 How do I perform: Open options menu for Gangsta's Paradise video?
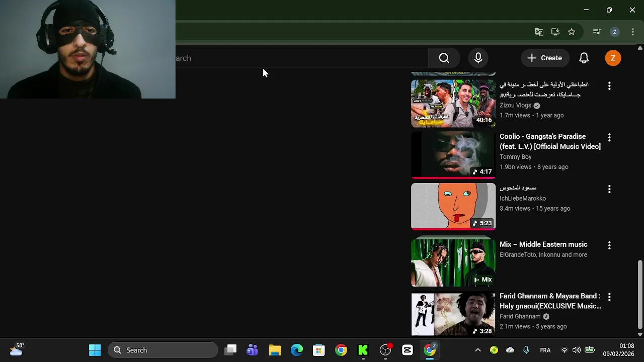[609, 137]
